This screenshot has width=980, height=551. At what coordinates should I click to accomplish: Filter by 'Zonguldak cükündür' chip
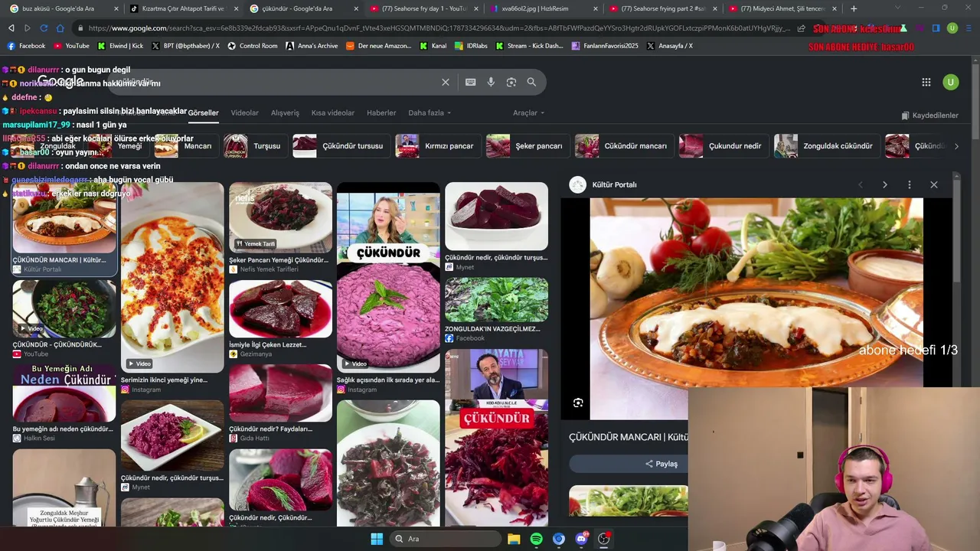(x=826, y=145)
